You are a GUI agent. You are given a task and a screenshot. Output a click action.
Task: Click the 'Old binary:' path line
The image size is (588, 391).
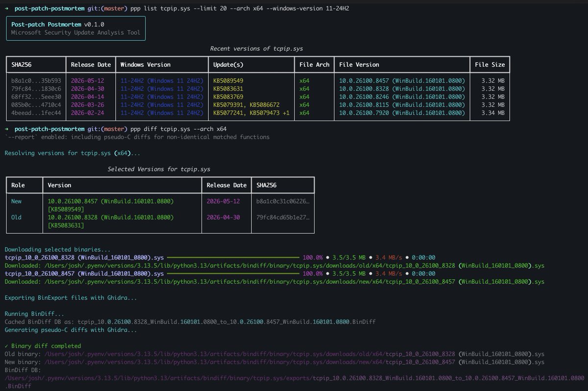274,354
